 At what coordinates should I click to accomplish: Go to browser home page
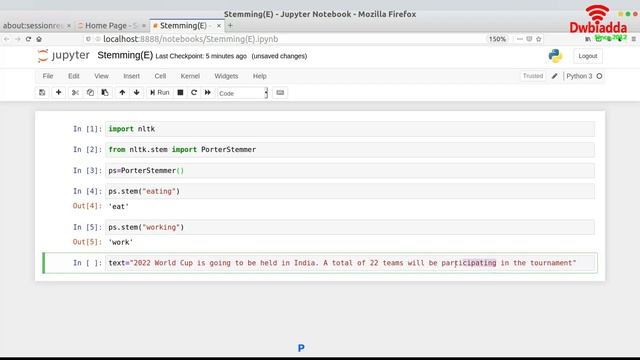(39, 39)
